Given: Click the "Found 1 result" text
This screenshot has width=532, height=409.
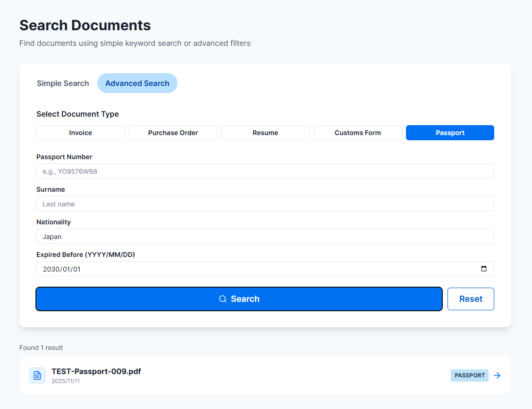Looking at the screenshot, I should pos(41,348).
